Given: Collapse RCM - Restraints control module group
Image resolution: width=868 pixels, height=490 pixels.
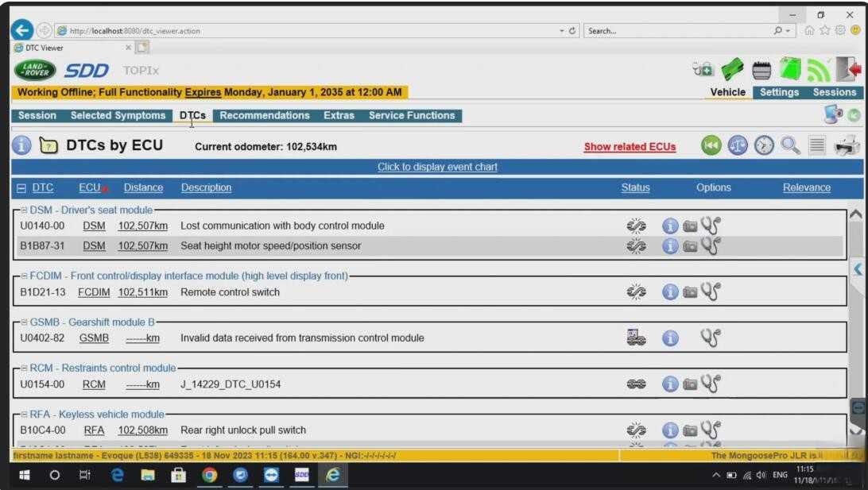Looking at the screenshot, I should (x=25, y=368).
